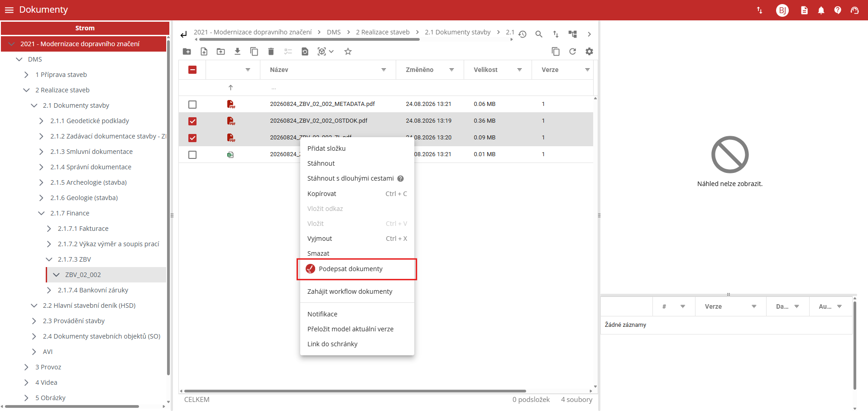Open the help question mark icon
868x411 pixels.
click(x=838, y=10)
